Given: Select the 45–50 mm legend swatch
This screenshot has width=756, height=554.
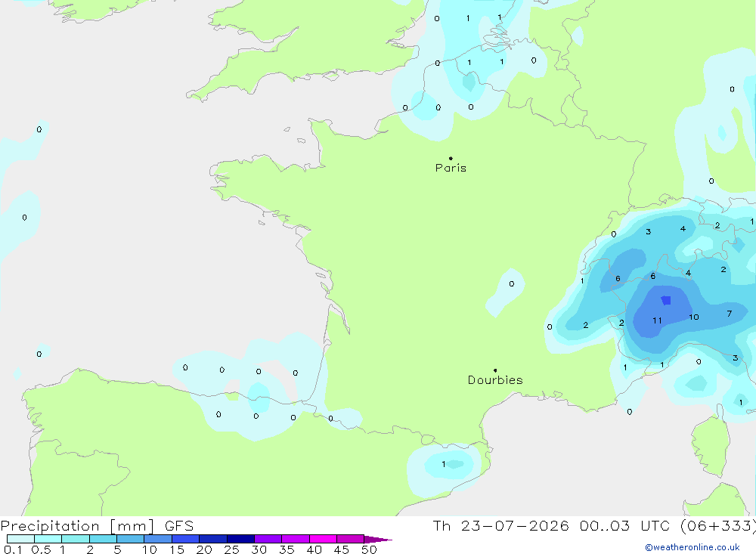Looking at the screenshot, I should [351, 539].
